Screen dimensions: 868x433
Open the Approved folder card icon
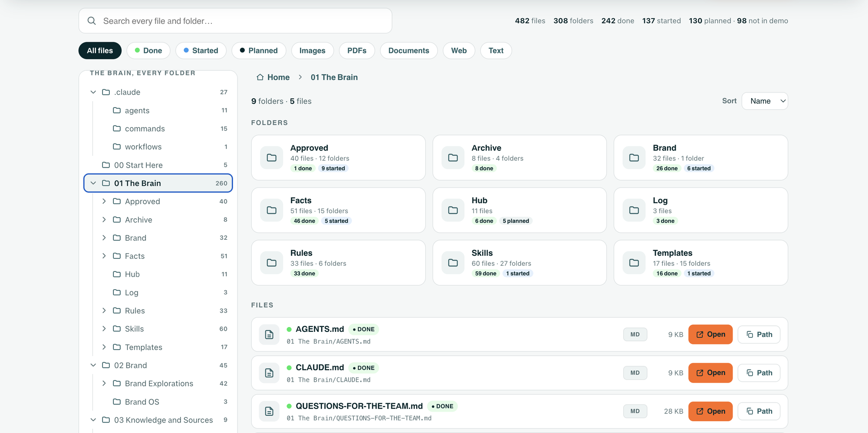(272, 158)
